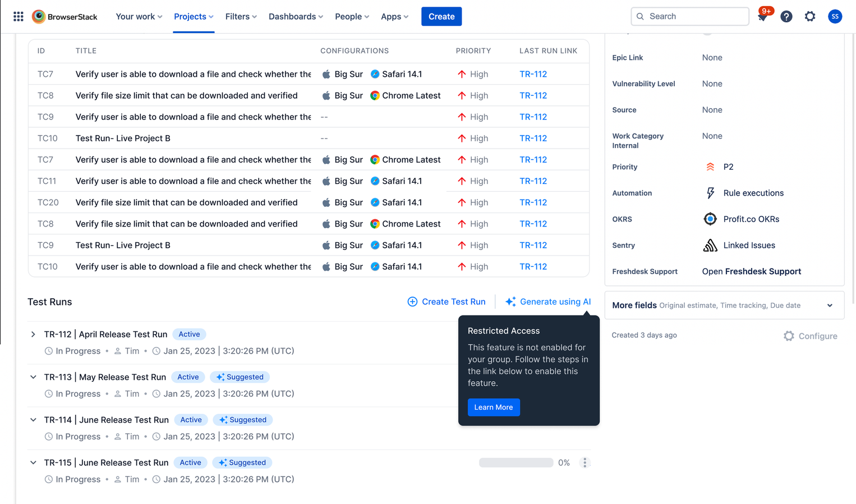Click the P2 priority icon
Screen dimensions: 856x504
click(x=710, y=167)
